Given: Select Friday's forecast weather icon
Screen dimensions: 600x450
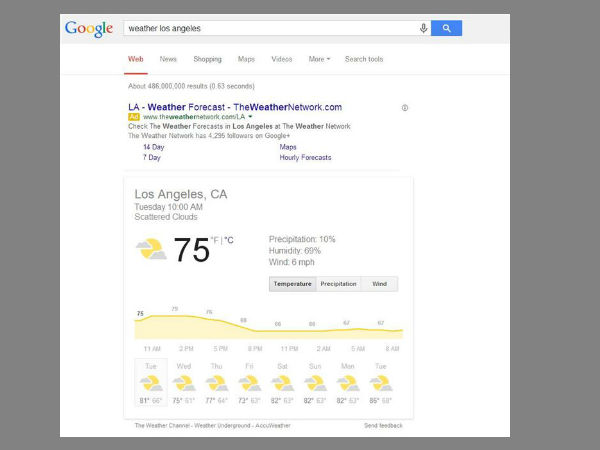Looking at the screenshot, I should [x=249, y=383].
